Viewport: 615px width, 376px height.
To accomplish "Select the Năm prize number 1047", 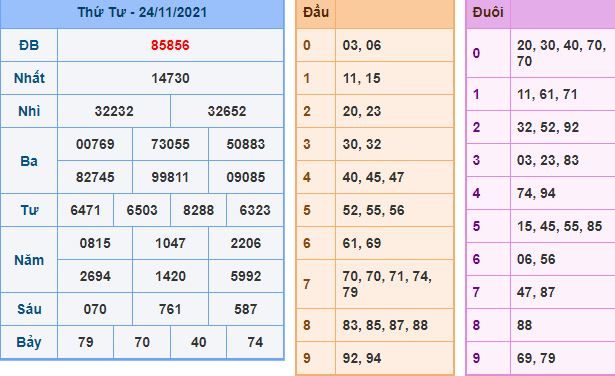I will click(170, 243).
